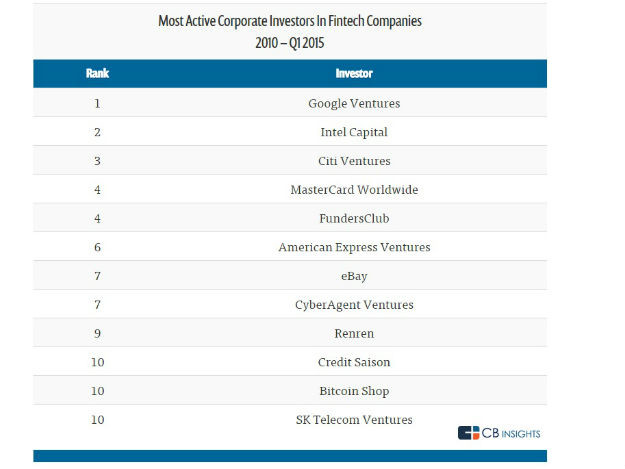This screenshot has width=625, height=469.
Task: Click the chart title text
Action: click(x=290, y=20)
